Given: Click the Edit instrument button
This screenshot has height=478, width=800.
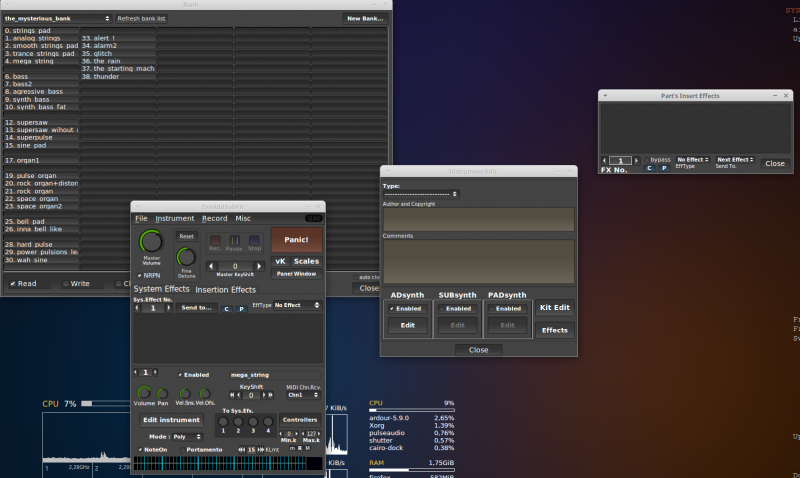Looking at the screenshot, I should [x=171, y=420].
